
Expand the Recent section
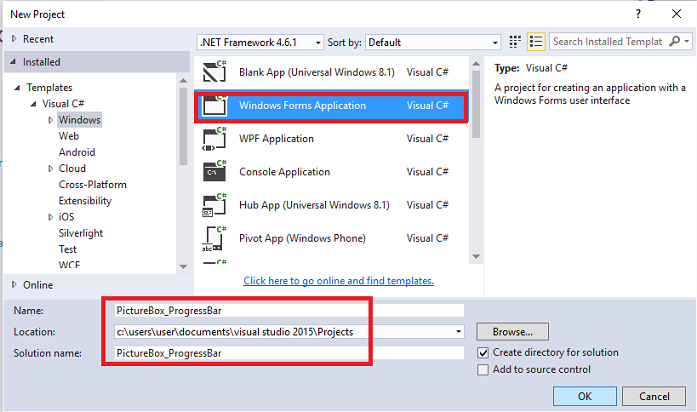click(x=14, y=39)
